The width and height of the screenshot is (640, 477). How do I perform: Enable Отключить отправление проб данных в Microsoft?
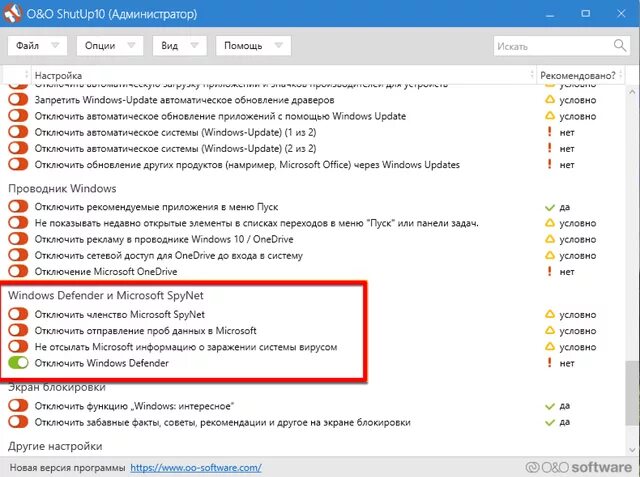18,330
